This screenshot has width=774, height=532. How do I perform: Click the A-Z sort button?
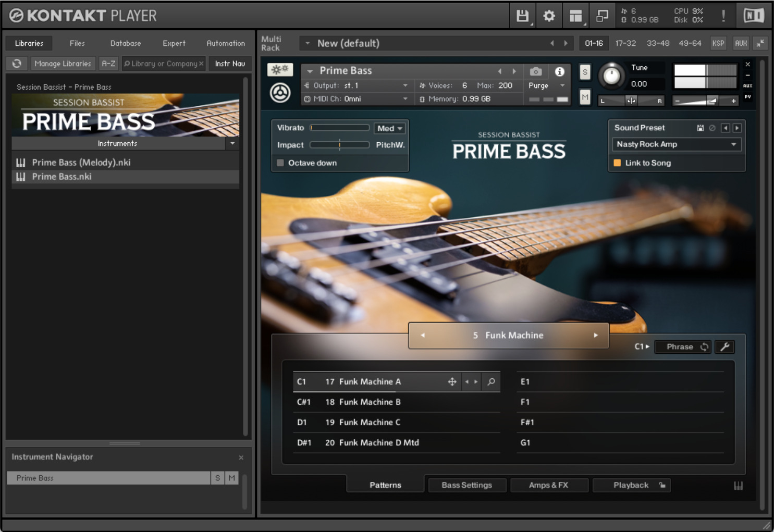click(108, 64)
